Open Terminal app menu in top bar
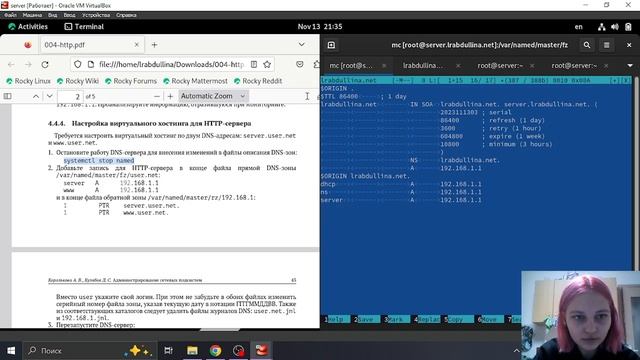The height and width of the screenshot is (360, 640). [84, 27]
